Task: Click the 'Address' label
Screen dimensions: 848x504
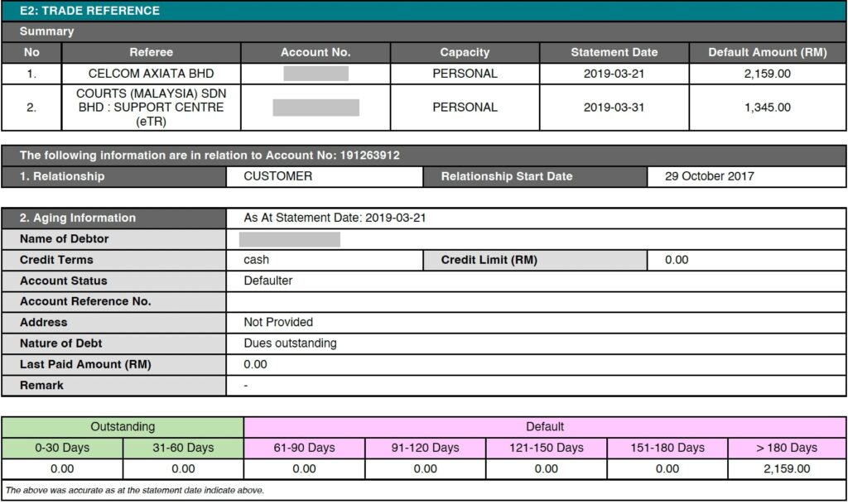Action: (x=43, y=323)
